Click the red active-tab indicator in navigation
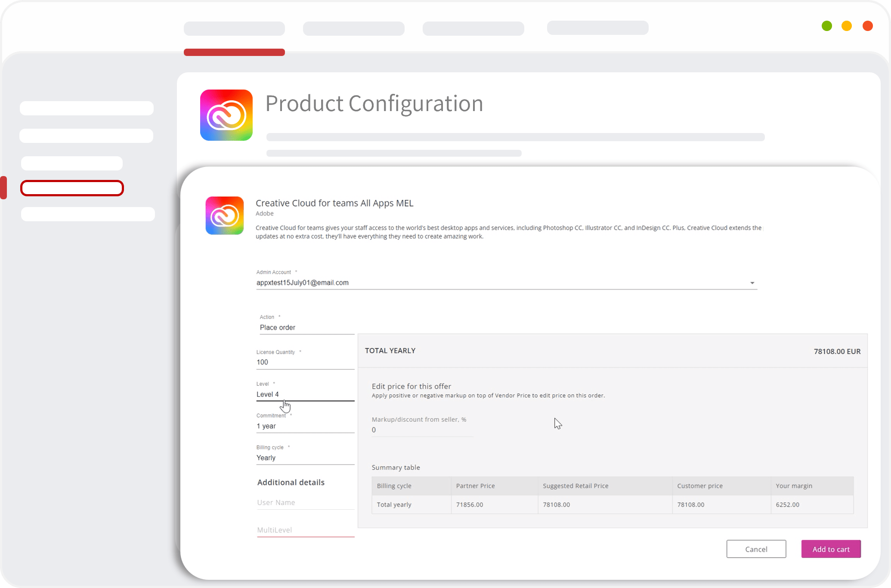891x588 pixels. [234, 52]
